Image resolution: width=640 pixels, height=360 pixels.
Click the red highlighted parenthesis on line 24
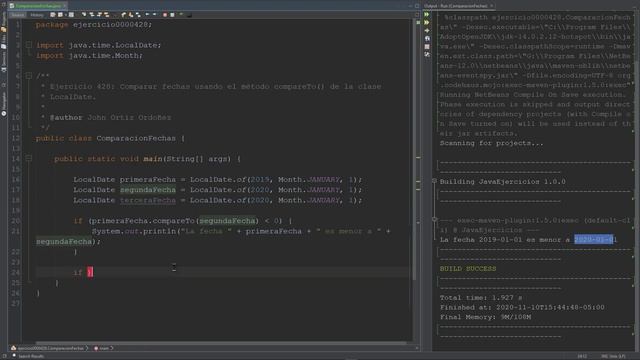(x=90, y=272)
